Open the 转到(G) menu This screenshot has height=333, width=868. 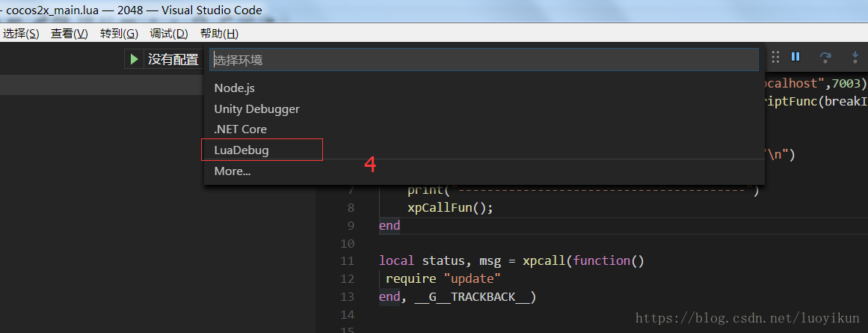coord(119,34)
